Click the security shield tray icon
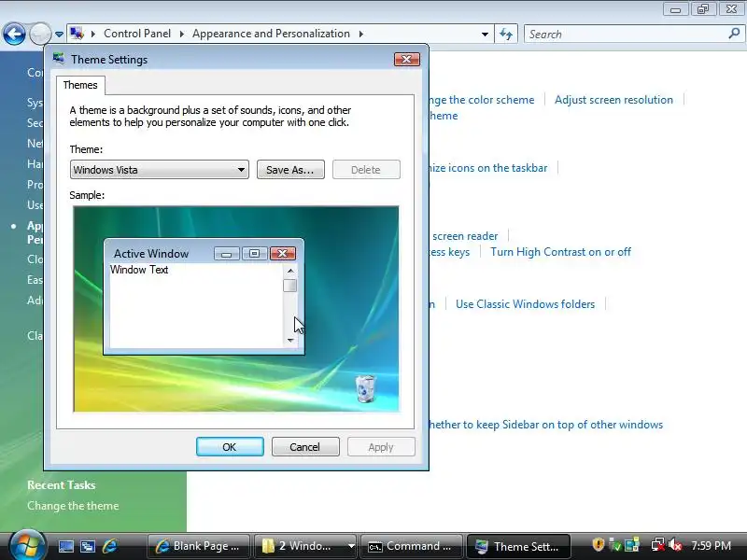 click(x=598, y=545)
